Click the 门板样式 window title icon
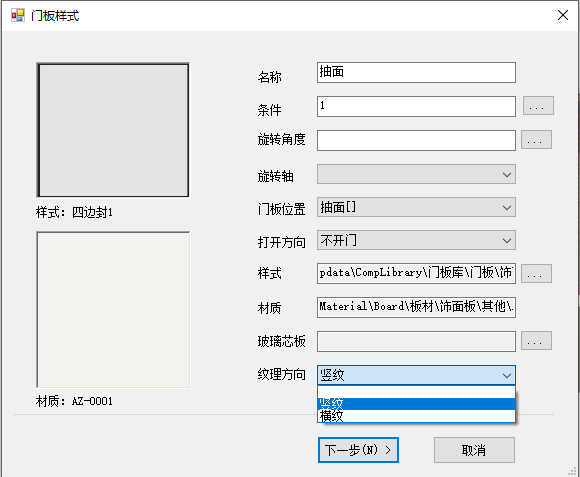This screenshot has width=580, height=477. coord(17,16)
